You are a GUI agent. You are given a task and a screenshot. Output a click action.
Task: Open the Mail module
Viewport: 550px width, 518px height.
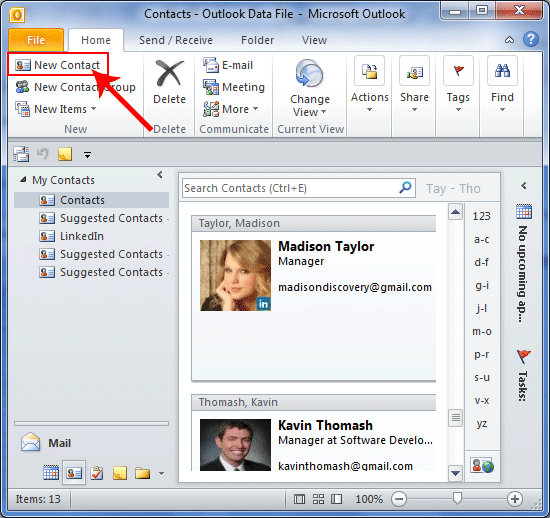46,443
